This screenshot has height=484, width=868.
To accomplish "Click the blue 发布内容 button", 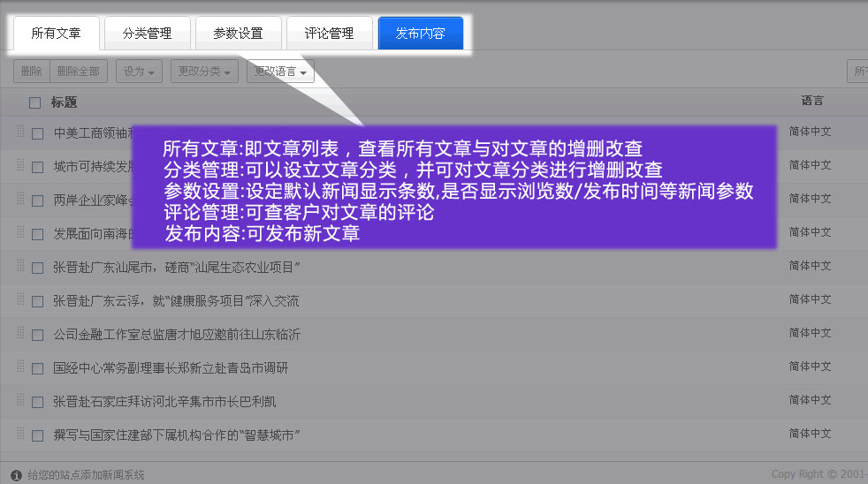I will tap(420, 34).
